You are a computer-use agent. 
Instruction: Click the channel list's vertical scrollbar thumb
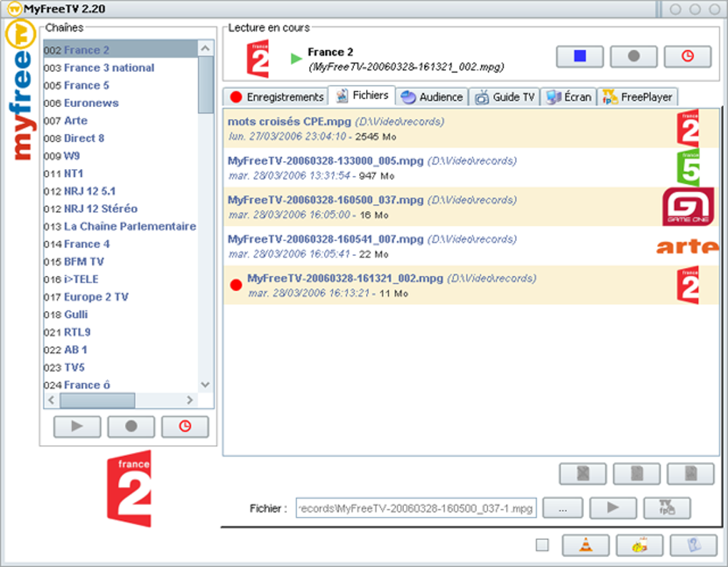pyautogui.click(x=206, y=85)
